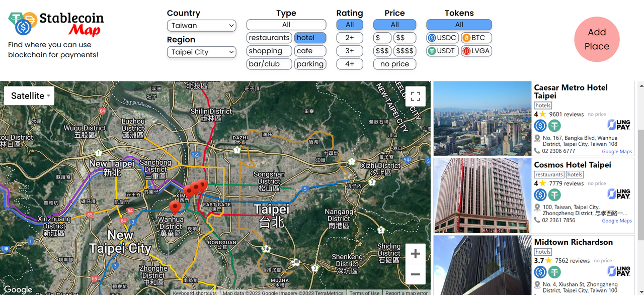
Task: Filter by BTC token
Action: point(476,38)
